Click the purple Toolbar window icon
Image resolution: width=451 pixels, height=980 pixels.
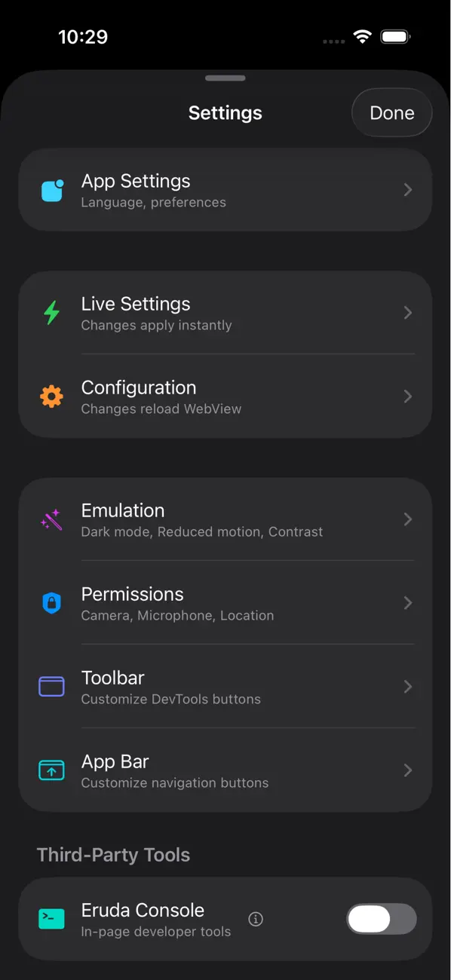coord(51,686)
